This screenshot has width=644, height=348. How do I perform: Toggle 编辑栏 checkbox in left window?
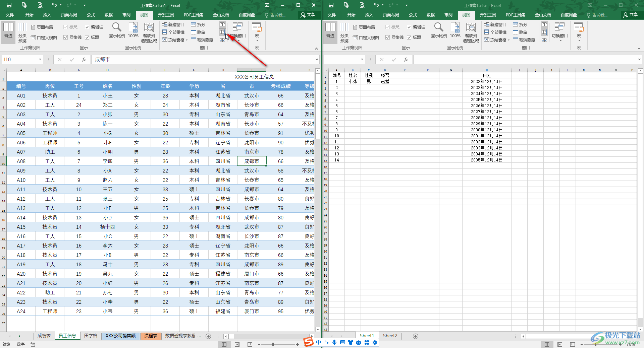tap(94, 27)
